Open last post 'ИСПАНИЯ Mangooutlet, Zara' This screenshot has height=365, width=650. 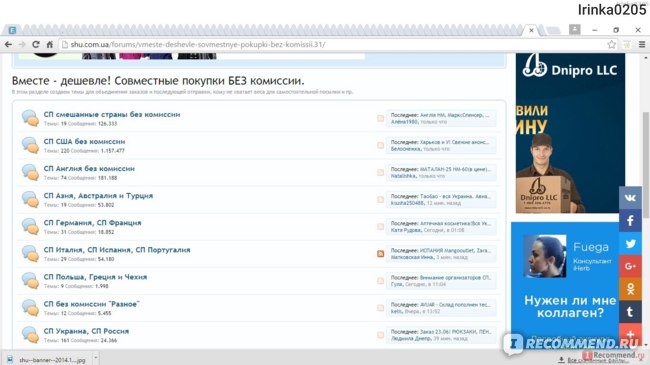456,251
